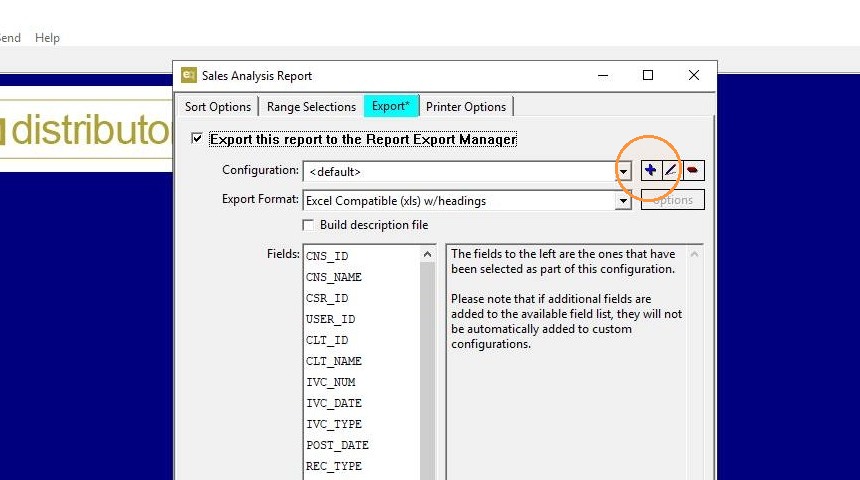860x480 pixels.
Task: Click the <default> Configuration combo box
Action: tap(467, 172)
